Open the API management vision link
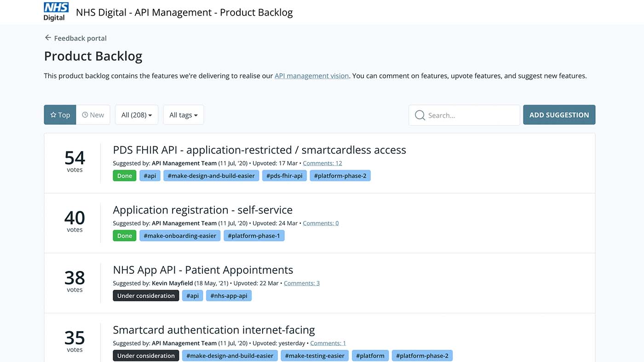The width and height of the screenshot is (644, 362). (311, 75)
